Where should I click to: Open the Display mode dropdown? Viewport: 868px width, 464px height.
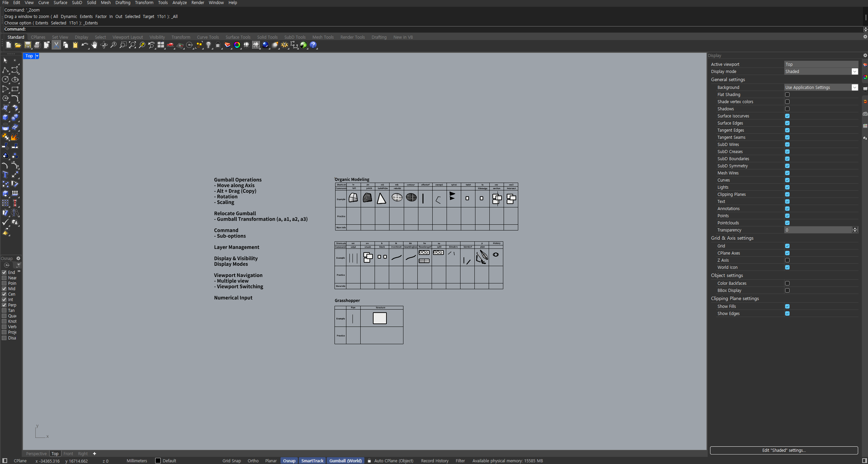(854, 72)
